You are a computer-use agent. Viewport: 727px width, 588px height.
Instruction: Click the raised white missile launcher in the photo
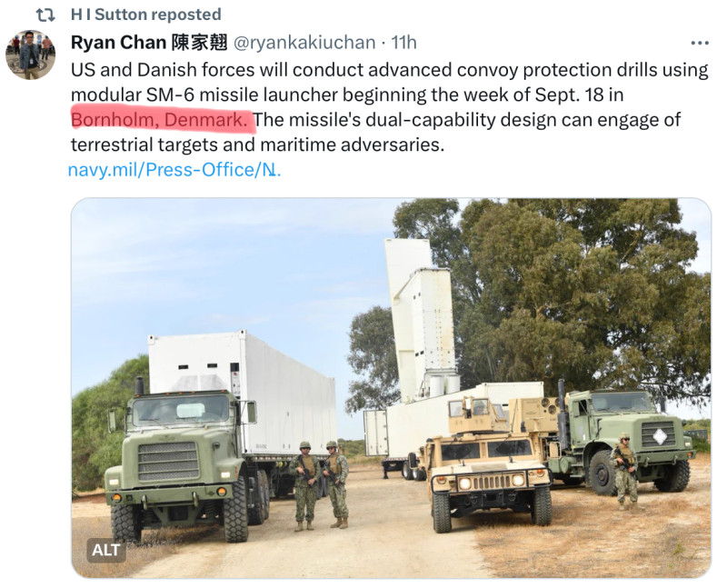click(421, 320)
